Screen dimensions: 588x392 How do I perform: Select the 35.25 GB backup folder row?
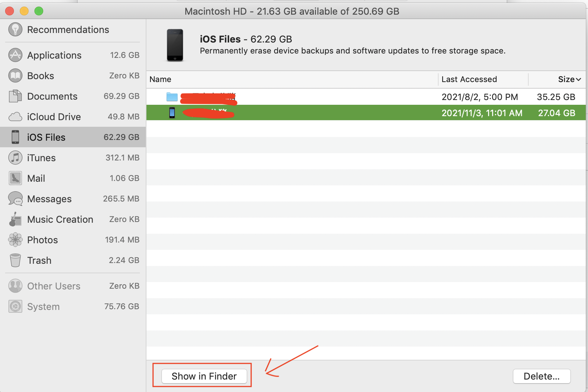(x=330, y=97)
